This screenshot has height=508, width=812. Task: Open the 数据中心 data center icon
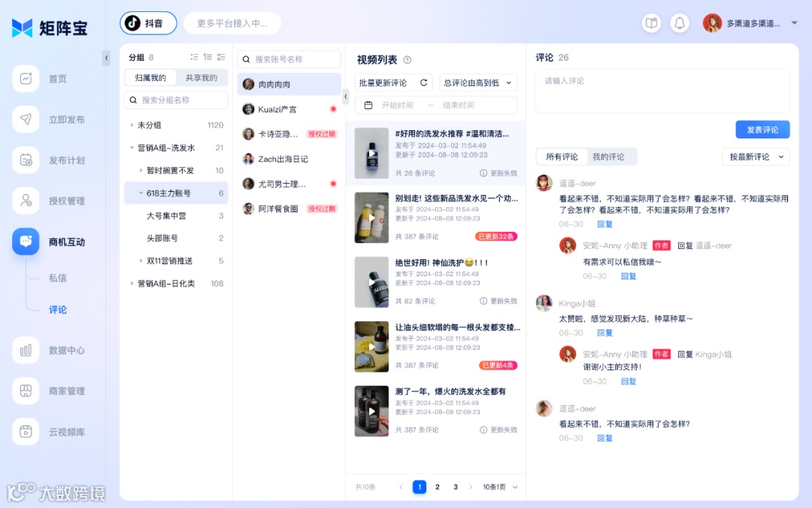pos(26,349)
